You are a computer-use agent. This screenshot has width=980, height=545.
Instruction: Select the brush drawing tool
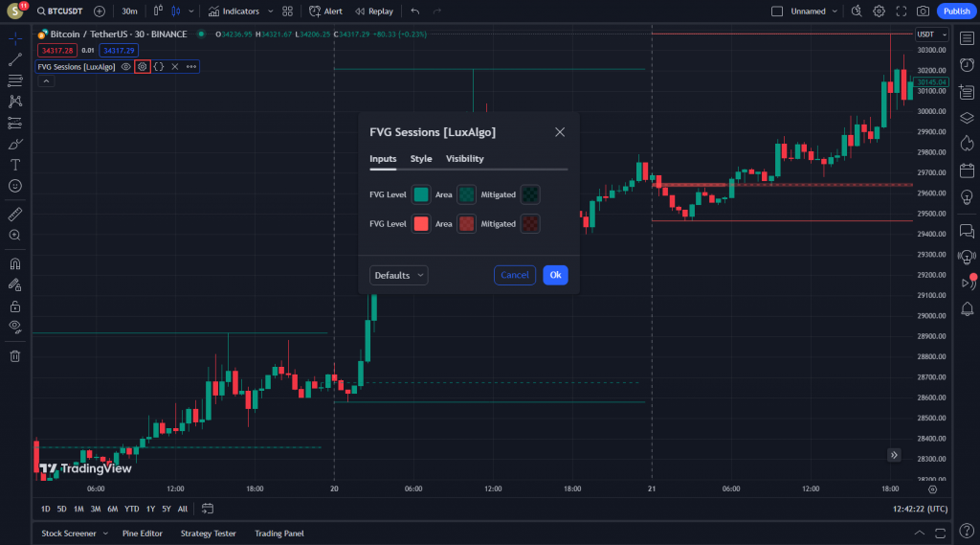click(15, 144)
